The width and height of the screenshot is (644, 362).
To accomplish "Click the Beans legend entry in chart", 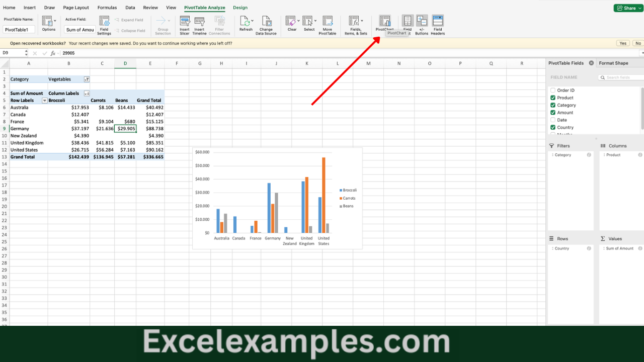I will click(347, 206).
